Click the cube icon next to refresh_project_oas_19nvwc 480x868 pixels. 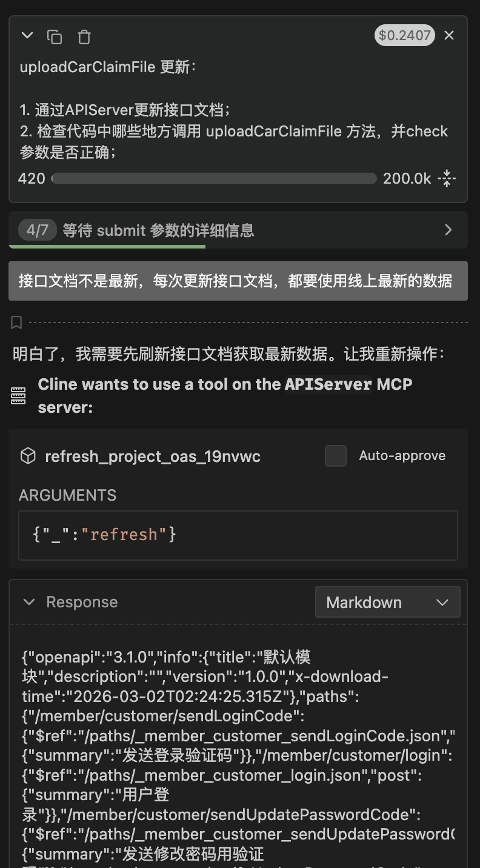pos(28,456)
